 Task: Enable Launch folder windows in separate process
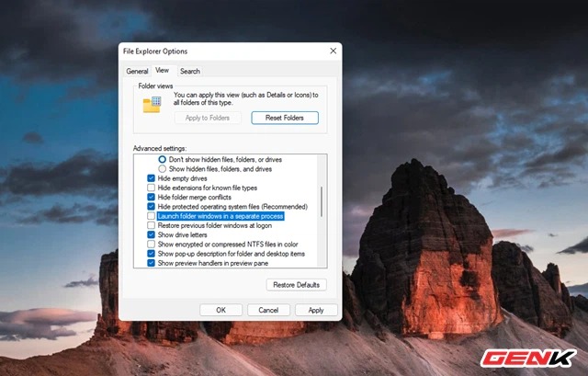tap(152, 216)
